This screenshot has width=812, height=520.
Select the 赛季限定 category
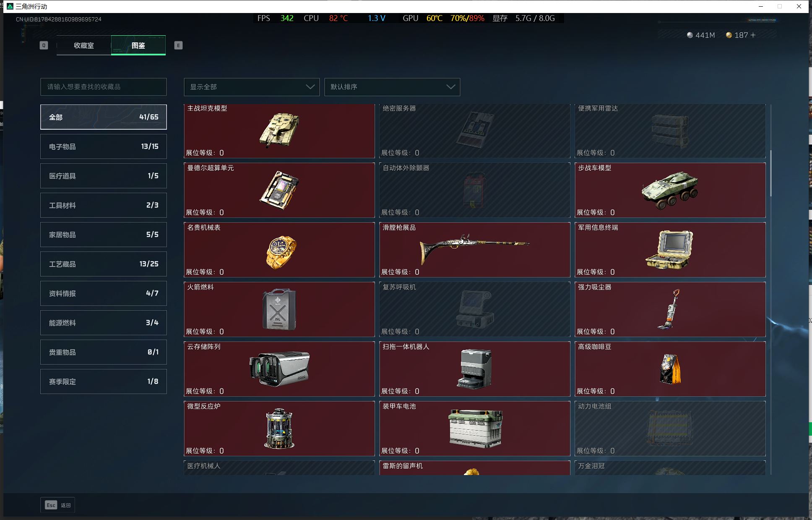pyautogui.click(x=104, y=382)
